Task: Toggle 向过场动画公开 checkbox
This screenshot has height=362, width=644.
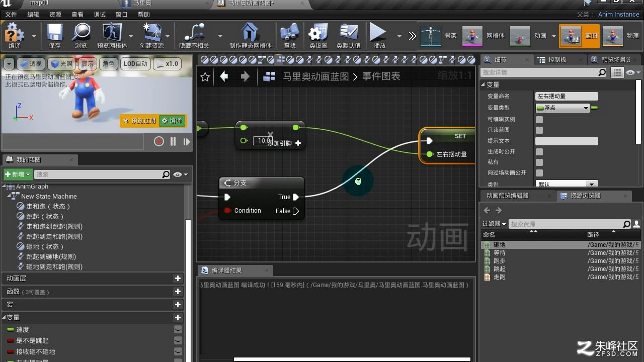Action: [x=539, y=173]
